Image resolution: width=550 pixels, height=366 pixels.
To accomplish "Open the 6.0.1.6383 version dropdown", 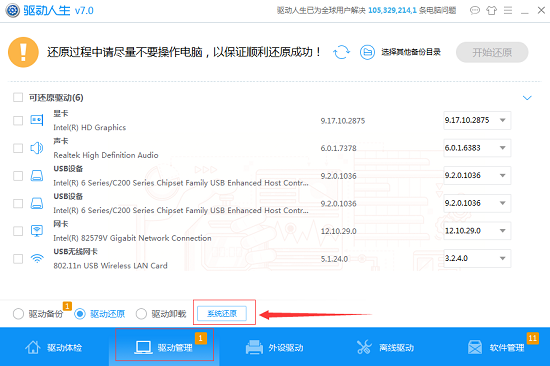I will [477, 148].
